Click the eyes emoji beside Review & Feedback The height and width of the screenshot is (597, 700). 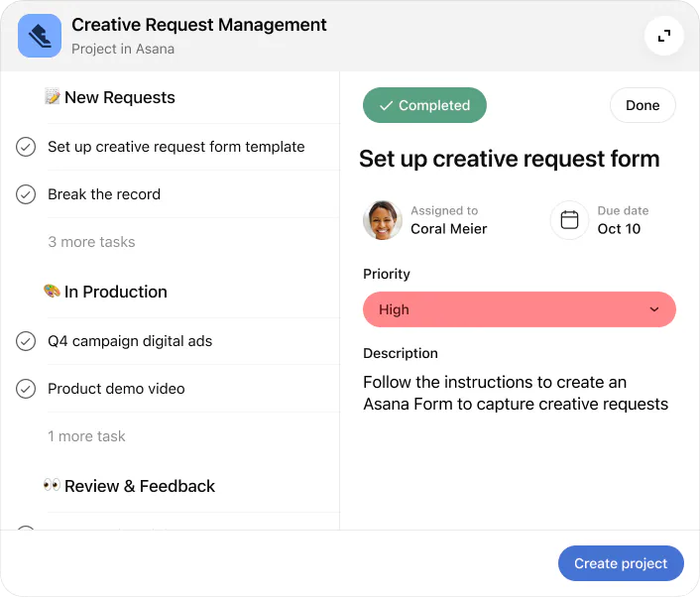pyautogui.click(x=52, y=485)
